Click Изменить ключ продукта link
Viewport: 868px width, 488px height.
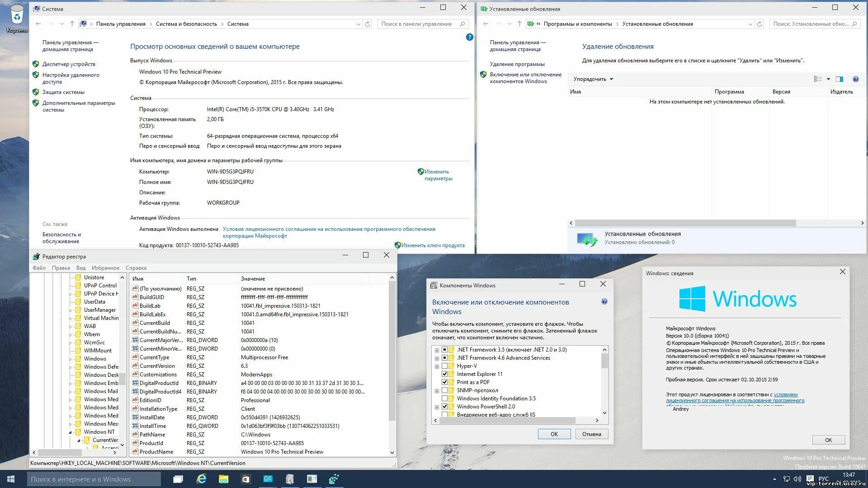(x=433, y=245)
